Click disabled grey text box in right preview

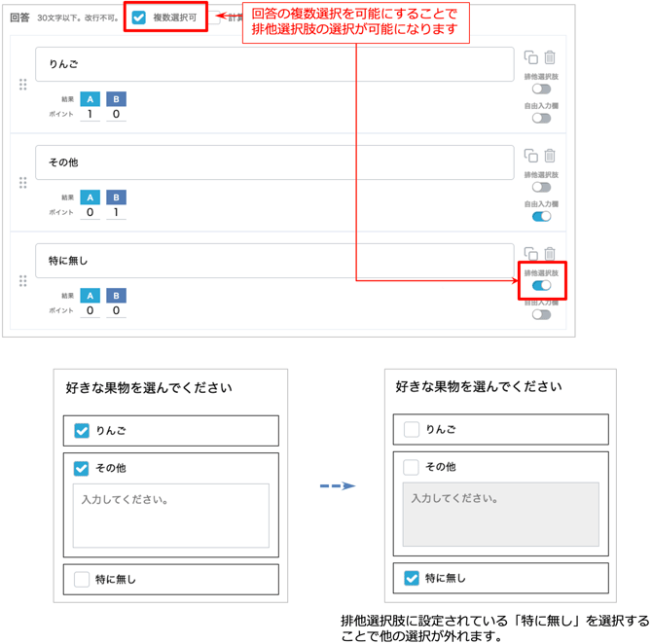500,515
